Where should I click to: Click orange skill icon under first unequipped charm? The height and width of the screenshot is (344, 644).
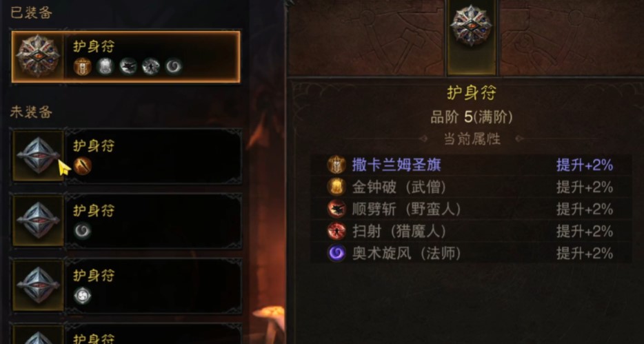pos(82,166)
